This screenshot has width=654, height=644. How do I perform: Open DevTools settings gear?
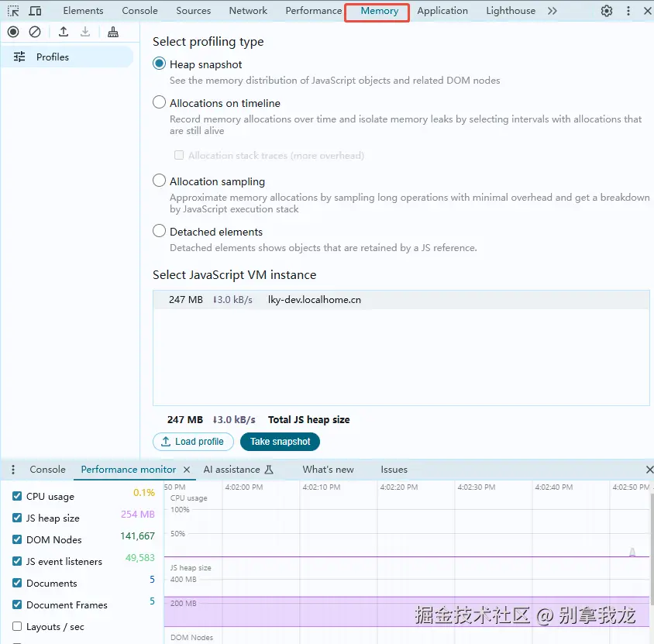pyautogui.click(x=607, y=11)
